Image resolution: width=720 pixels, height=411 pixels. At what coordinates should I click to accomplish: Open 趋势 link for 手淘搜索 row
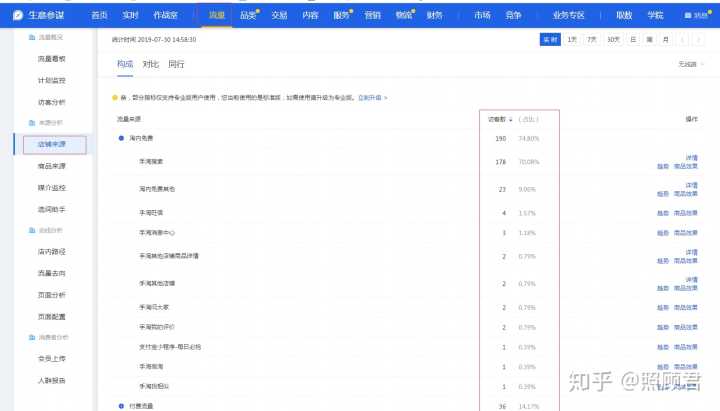(x=662, y=165)
